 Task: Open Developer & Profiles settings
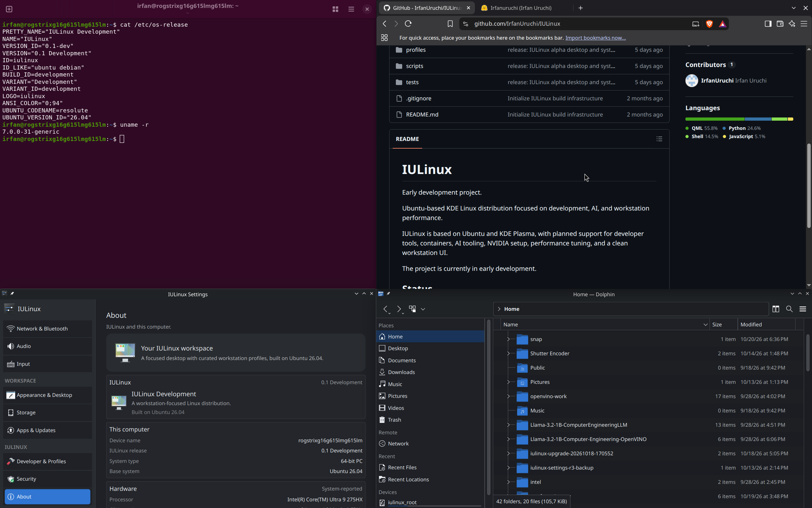(x=47, y=461)
